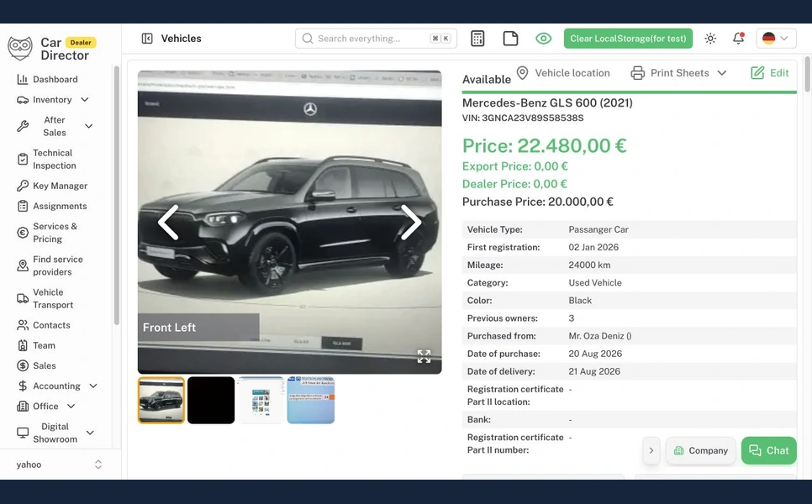Open the Chat button
This screenshot has height=504, width=812.
tap(768, 451)
